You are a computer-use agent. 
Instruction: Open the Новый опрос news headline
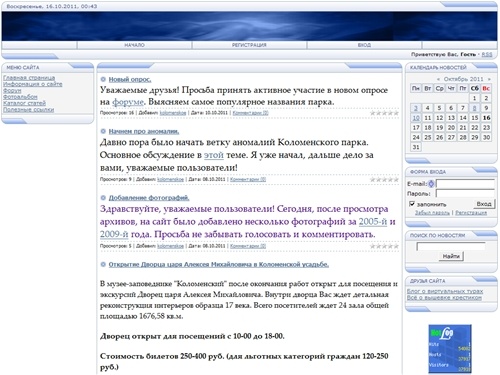[130, 79]
